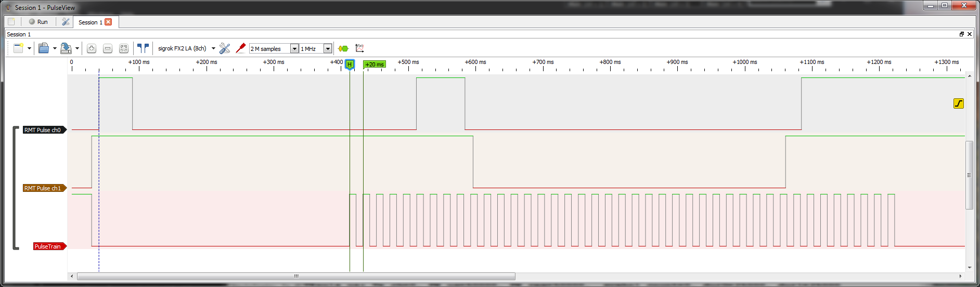The width and height of the screenshot is (980, 287).
Task: Click the Zoom Out toolbar icon
Action: (x=108, y=48)
